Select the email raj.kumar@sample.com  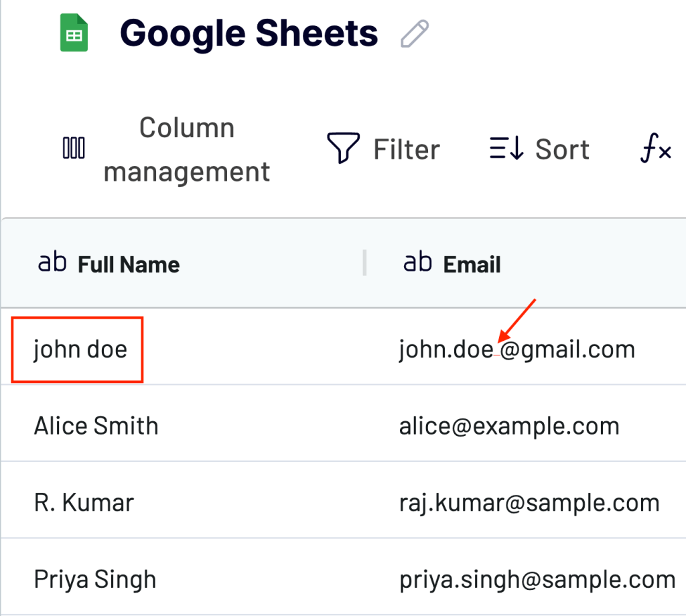tap(529, 504)
